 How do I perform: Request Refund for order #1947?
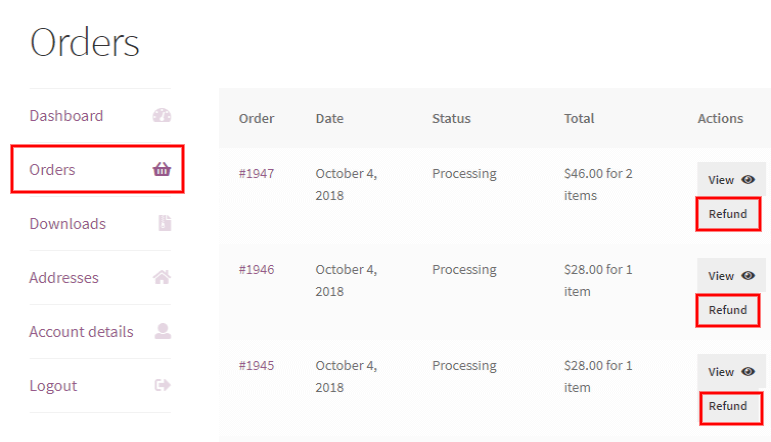click(728, 214)
